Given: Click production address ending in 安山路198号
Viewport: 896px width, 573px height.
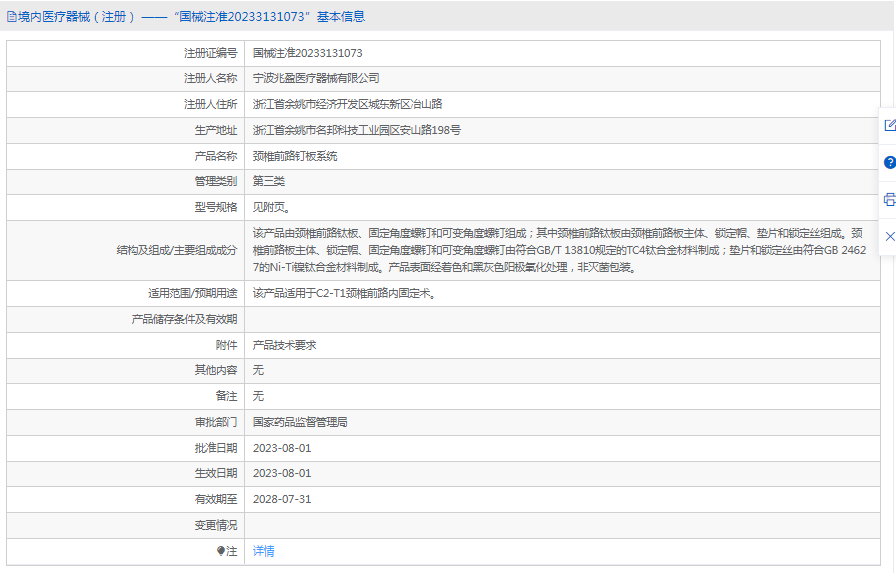Looking at the screenshot, I should tap(357, 130).
